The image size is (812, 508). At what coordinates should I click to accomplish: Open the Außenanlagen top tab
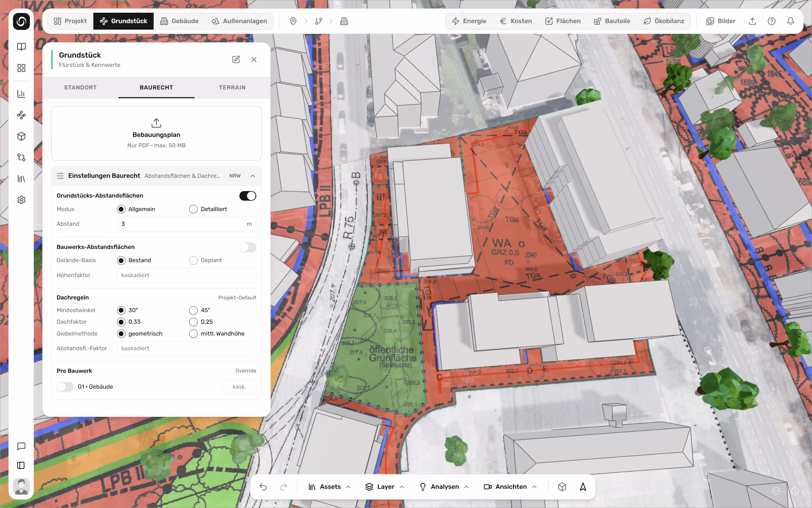tap(239, 21)
